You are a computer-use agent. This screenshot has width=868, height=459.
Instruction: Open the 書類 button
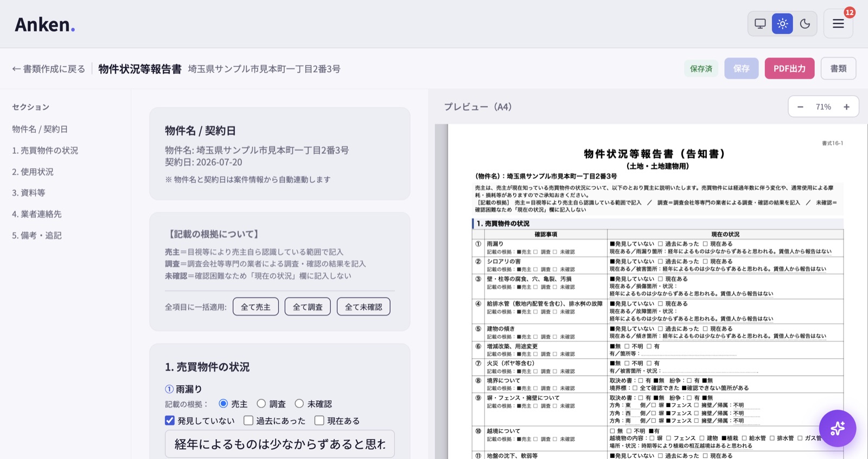pos(838,68)
